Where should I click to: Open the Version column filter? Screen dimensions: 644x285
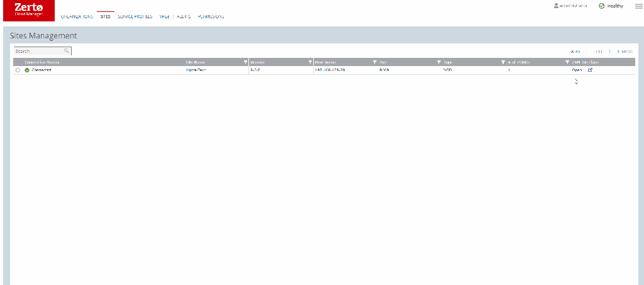click(310, 62)
